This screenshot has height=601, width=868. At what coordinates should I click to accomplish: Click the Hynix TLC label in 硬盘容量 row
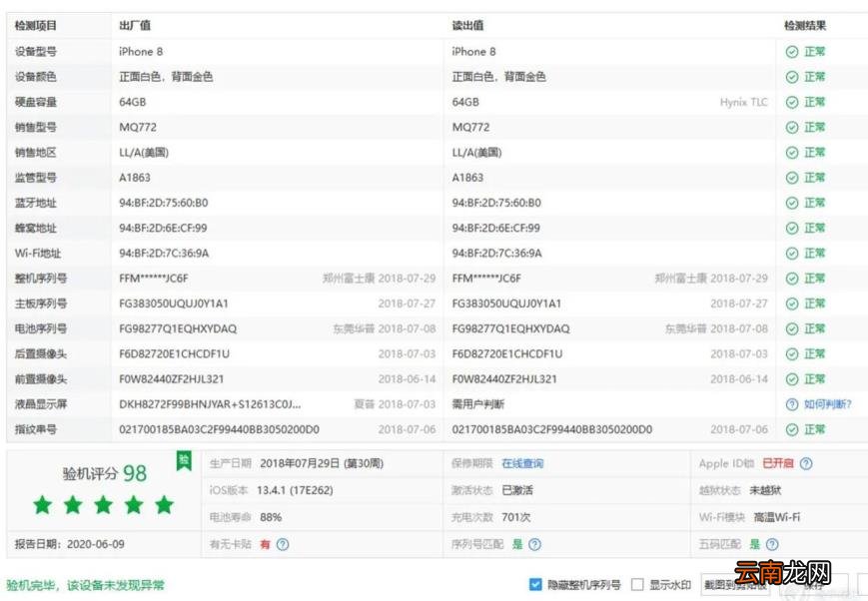coord(743,102)
